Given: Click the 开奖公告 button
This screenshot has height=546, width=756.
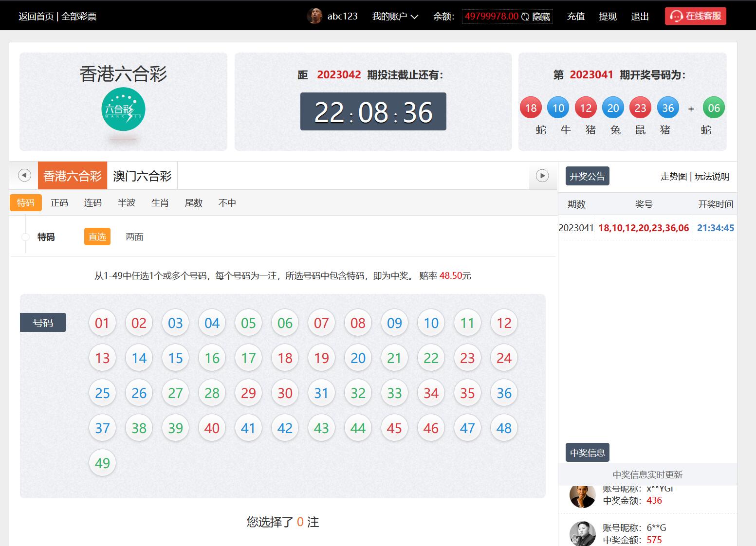Looking at the screenshot, I should [x=587, y=176].
